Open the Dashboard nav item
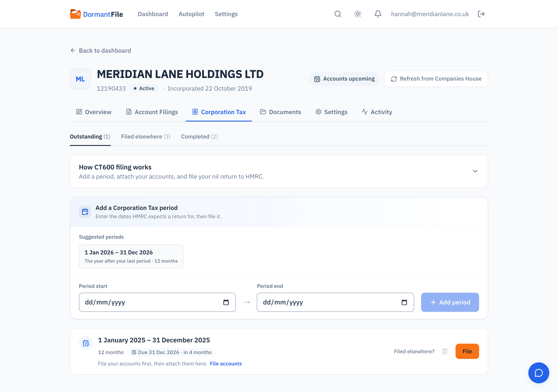Viewport: 558px width, 392px height. (153, 14)
